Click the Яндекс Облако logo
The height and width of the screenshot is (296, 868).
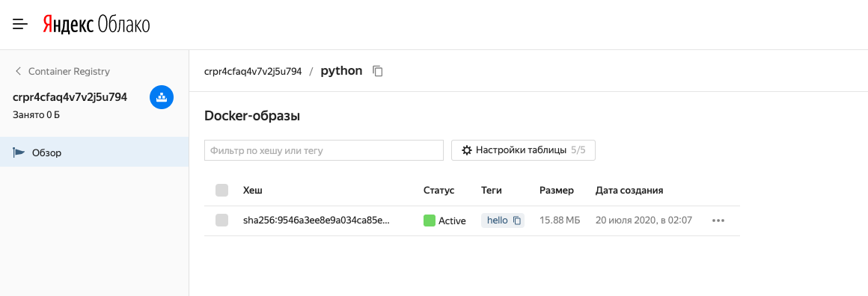coord(97,25)
